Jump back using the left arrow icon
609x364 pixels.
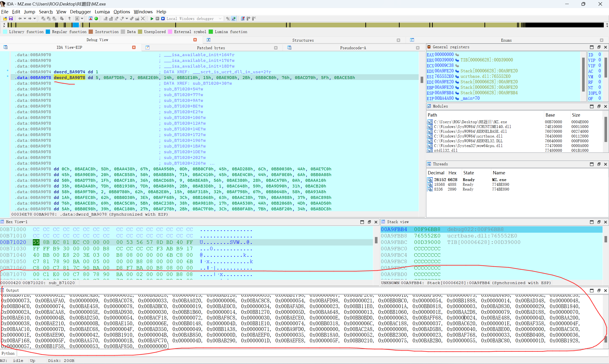coord(20,19)
